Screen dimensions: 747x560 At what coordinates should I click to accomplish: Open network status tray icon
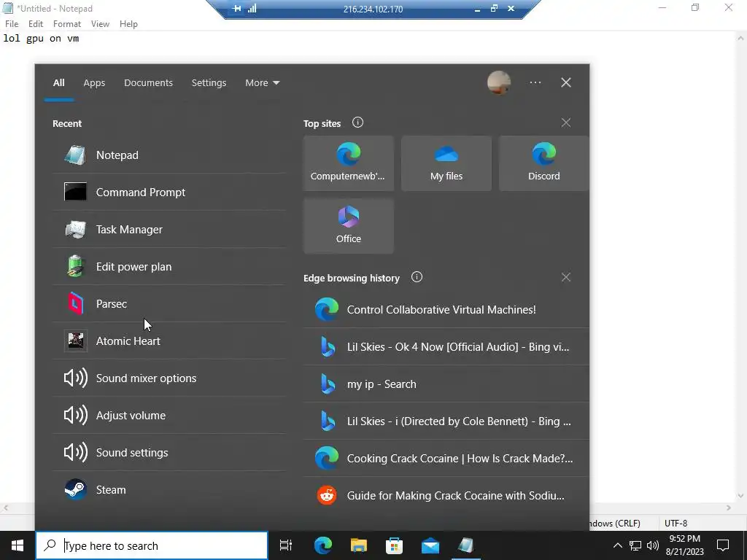click(x=635, y=545)
